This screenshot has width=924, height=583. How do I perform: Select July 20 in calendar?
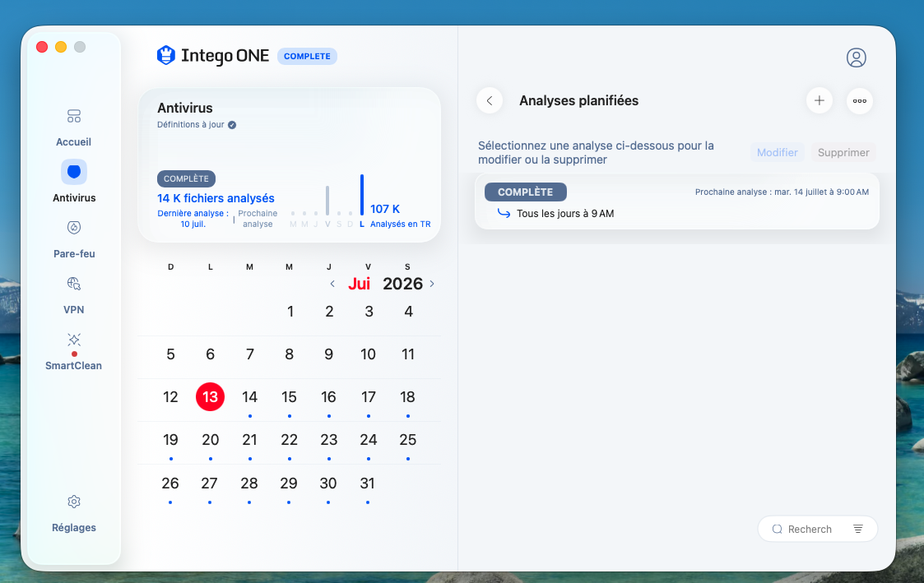pyautogui.click(x=211, y=440)
